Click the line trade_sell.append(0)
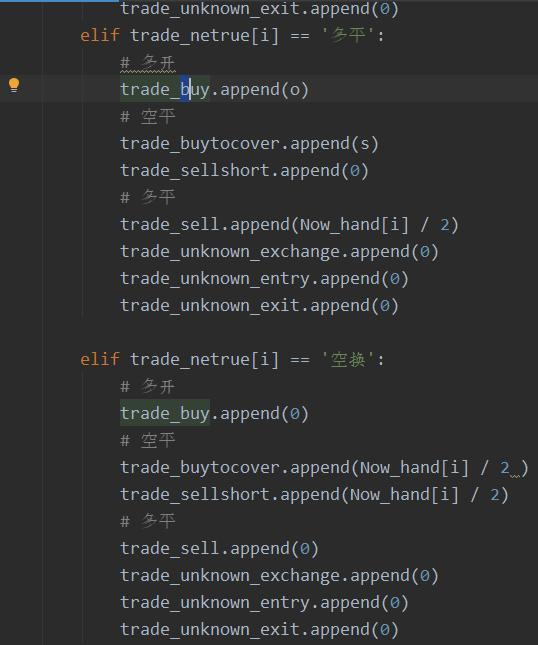The image size is (538, 645). pyautogui.click(x=219, y=549)
